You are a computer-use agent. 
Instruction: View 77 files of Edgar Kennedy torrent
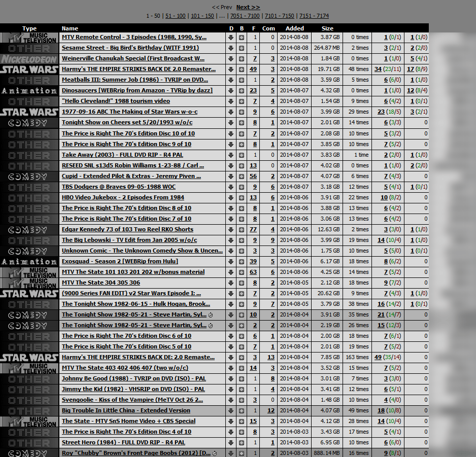tap(253, 229)
